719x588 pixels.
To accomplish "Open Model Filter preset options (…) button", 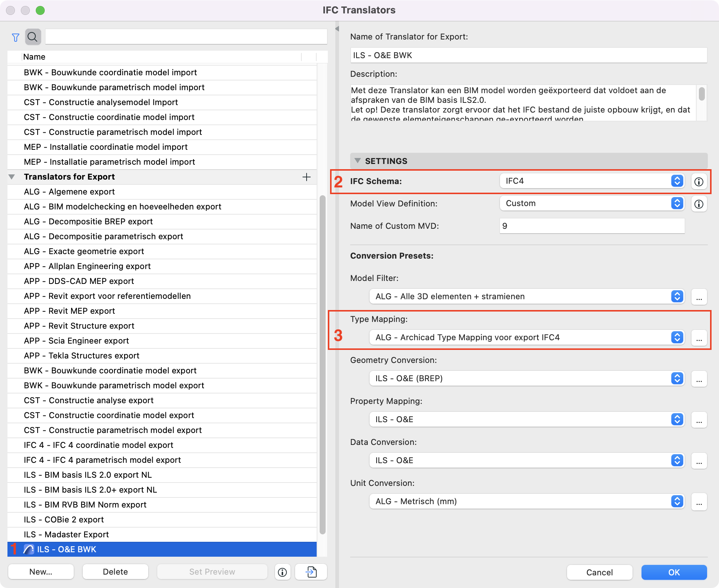I will point(699,297).
